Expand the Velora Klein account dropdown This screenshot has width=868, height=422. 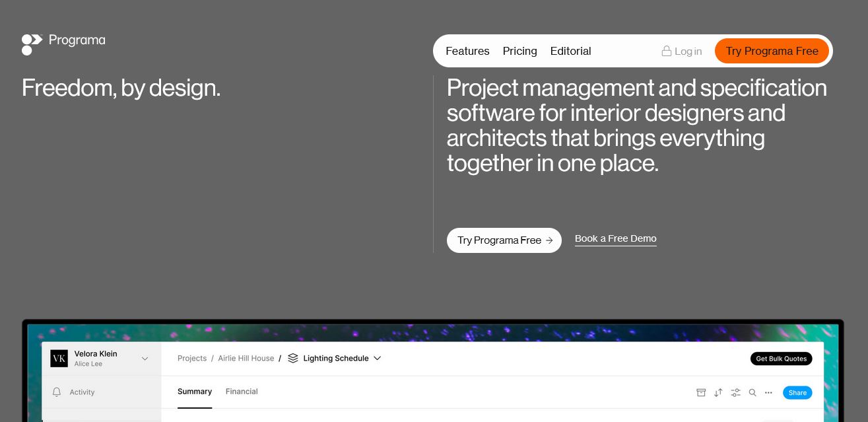[x=145, y=358]
